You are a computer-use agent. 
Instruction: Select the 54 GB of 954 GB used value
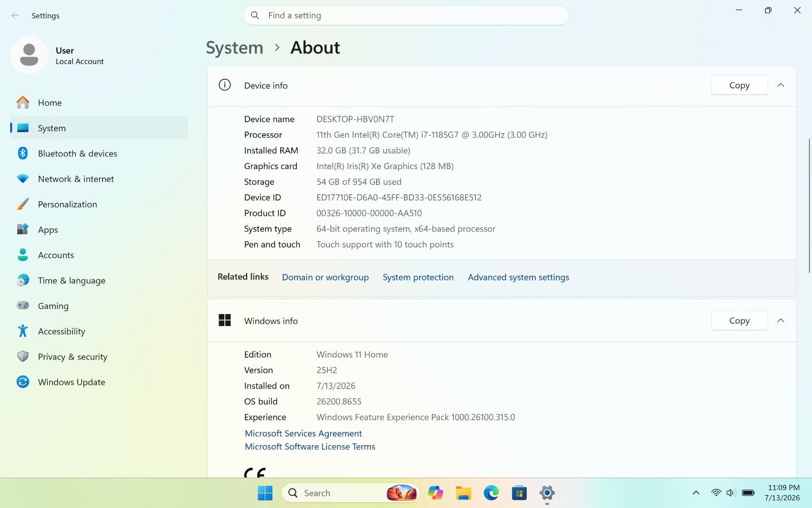click(359, 182)
